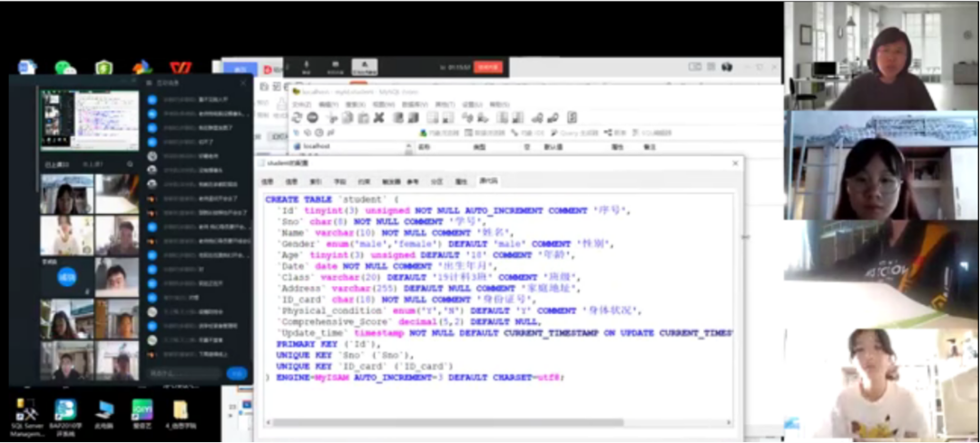This screenshot has height=443, width=980.
Task: Switch to the 已上麦 participants tab
Action: (x=56, y=164)
